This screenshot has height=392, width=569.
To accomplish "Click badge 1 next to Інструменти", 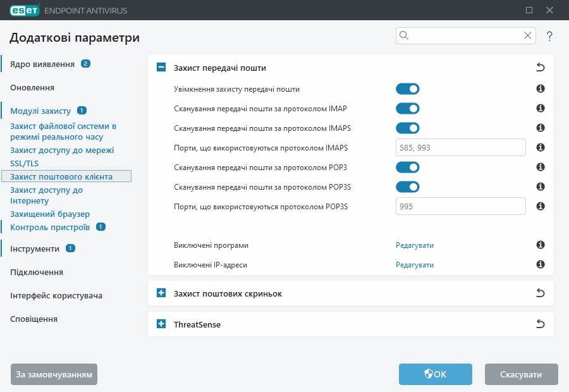I will click(70, 248).
